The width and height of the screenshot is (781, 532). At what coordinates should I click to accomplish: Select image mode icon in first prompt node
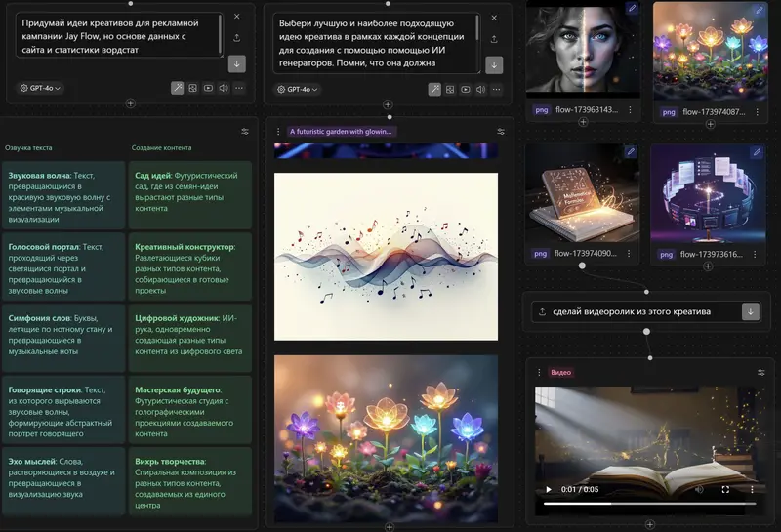193,89
